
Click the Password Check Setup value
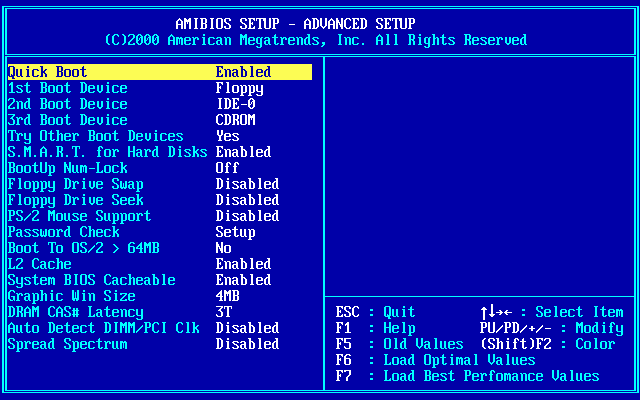pyautogui.click(x=236, y=232)
